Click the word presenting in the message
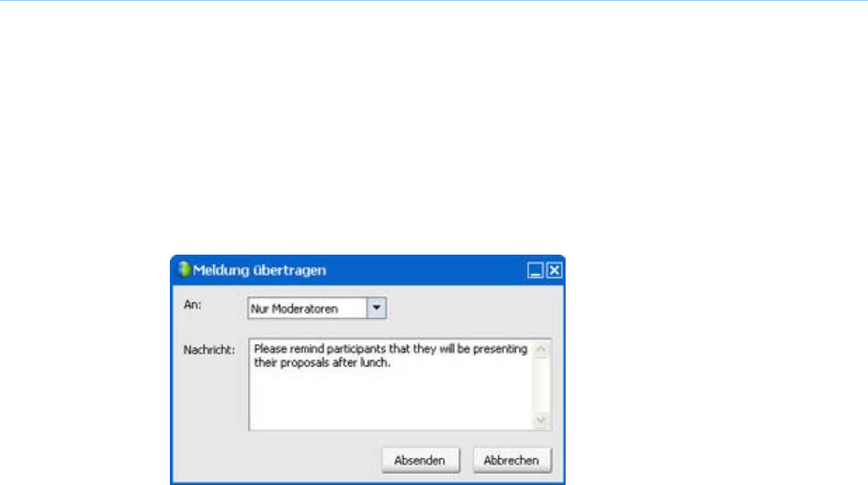The height and width of the screenshot is (485, 868). click(x=500, y=350)
